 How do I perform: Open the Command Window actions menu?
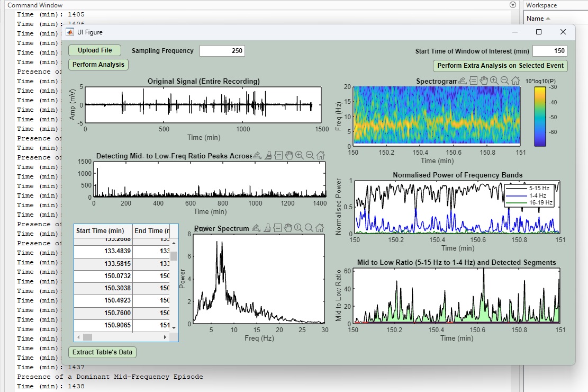click(x=512, y=5)
